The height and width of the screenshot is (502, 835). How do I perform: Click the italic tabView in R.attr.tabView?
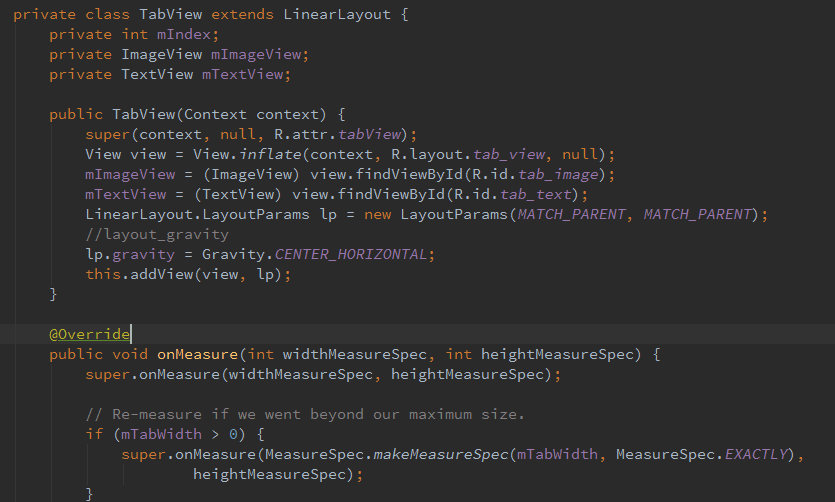(x=369, y=134)
